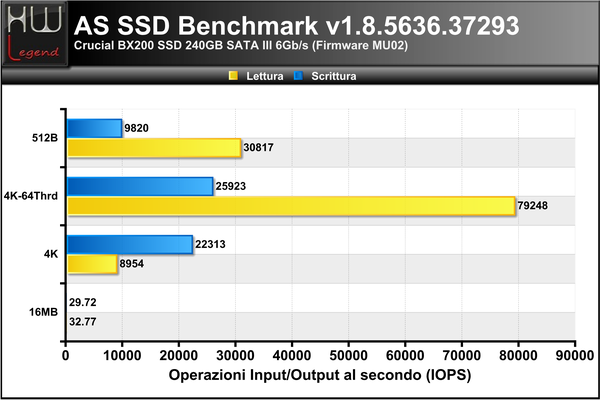
Task: Click the value 22313
Action: point(210,245)
